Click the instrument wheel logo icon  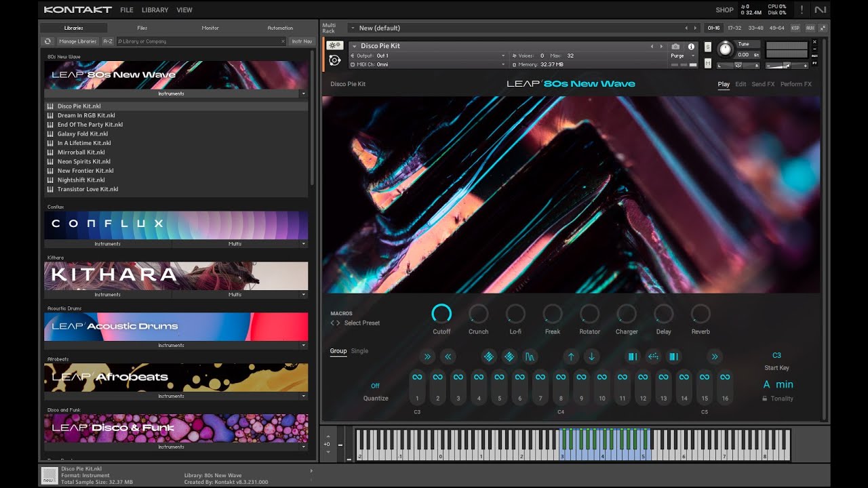pyautogui.click(x=334, y=60)
